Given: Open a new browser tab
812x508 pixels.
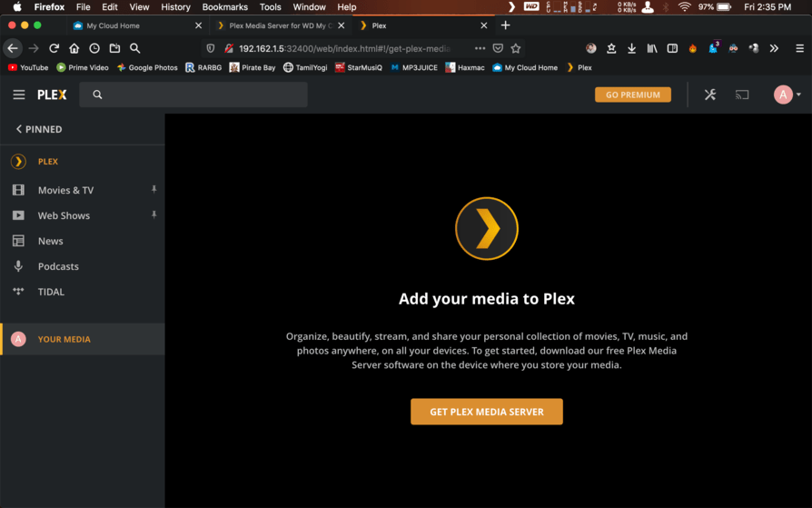Looking at the screenshot, I should click(505, 25).
